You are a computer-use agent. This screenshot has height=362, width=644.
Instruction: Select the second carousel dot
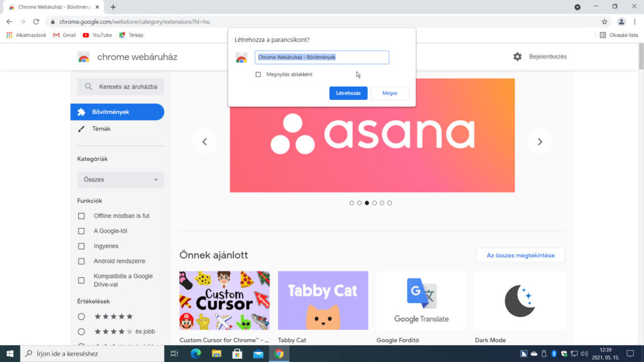[359, 203]
